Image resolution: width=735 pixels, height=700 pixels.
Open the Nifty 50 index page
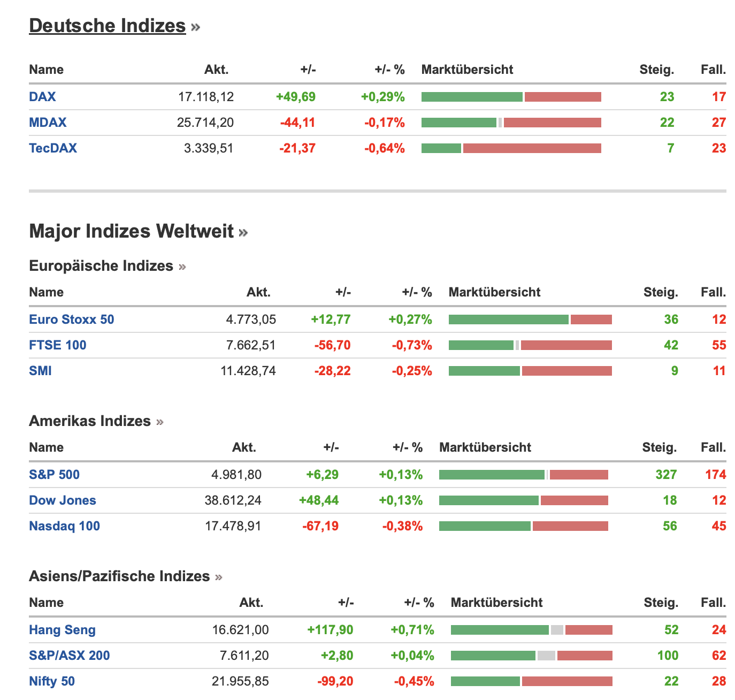coord(52,681)
